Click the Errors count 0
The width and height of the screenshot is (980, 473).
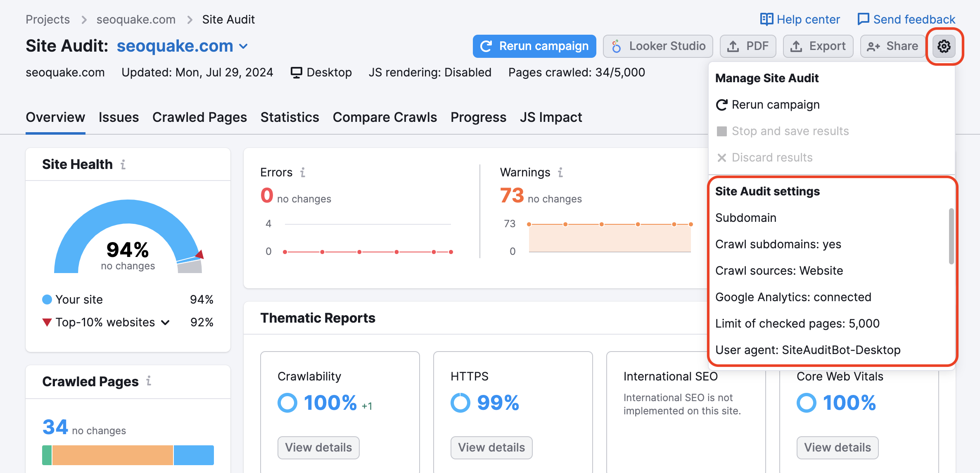[267, 195]
